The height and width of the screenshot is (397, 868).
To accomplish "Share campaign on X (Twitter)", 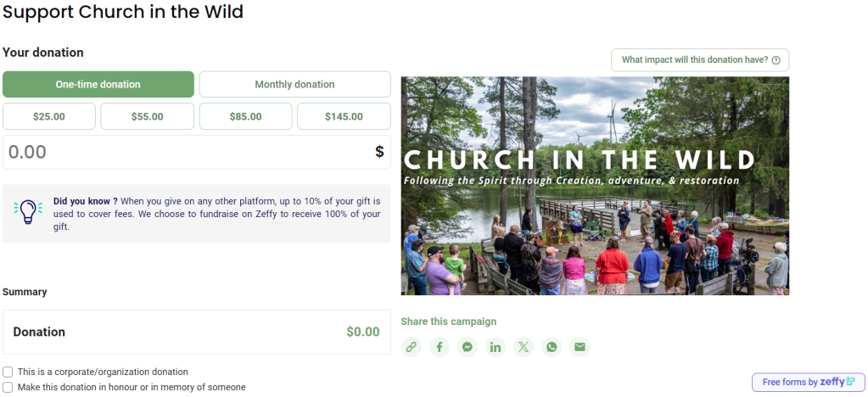I will [x=524, y=346].
